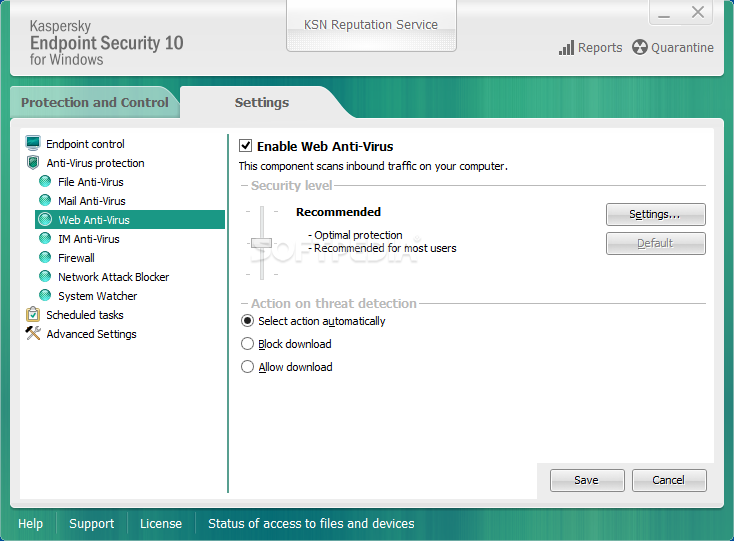Click the Quarantine radiation icon
The height and width of the screenshot is (541, 734).
(x=639, y=47)
